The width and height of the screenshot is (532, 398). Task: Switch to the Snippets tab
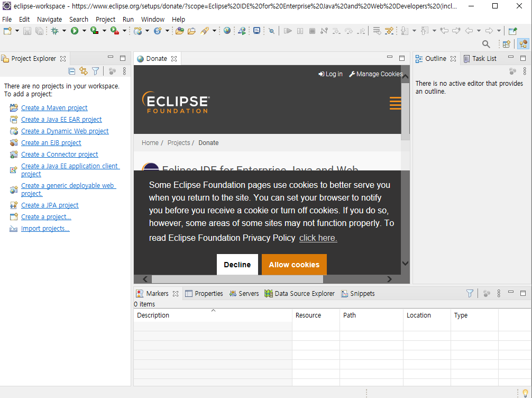click(358, 293)
